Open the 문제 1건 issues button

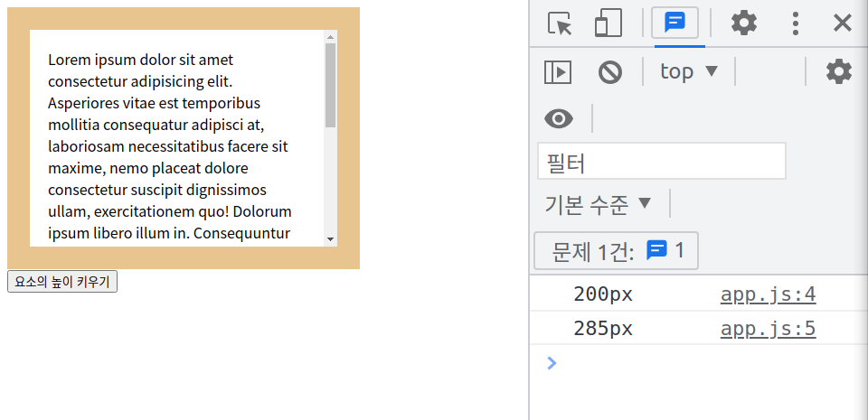(x=616, y=251)
